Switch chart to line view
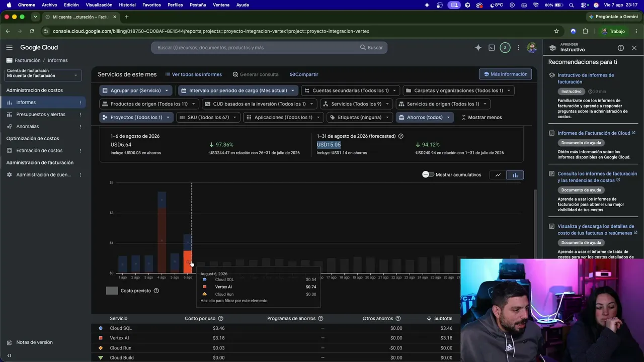The width and height of the screenshot is (644, 362). click(x=498, y=175)
